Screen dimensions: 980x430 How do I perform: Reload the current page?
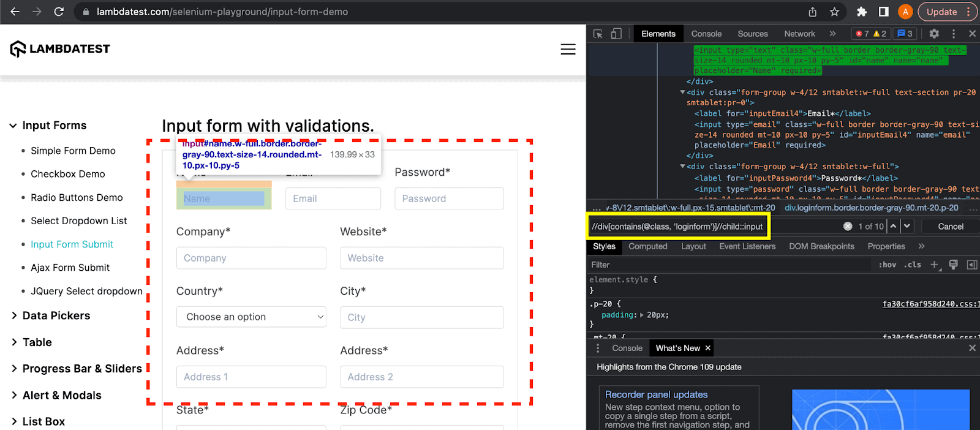(x=59, y=12)
